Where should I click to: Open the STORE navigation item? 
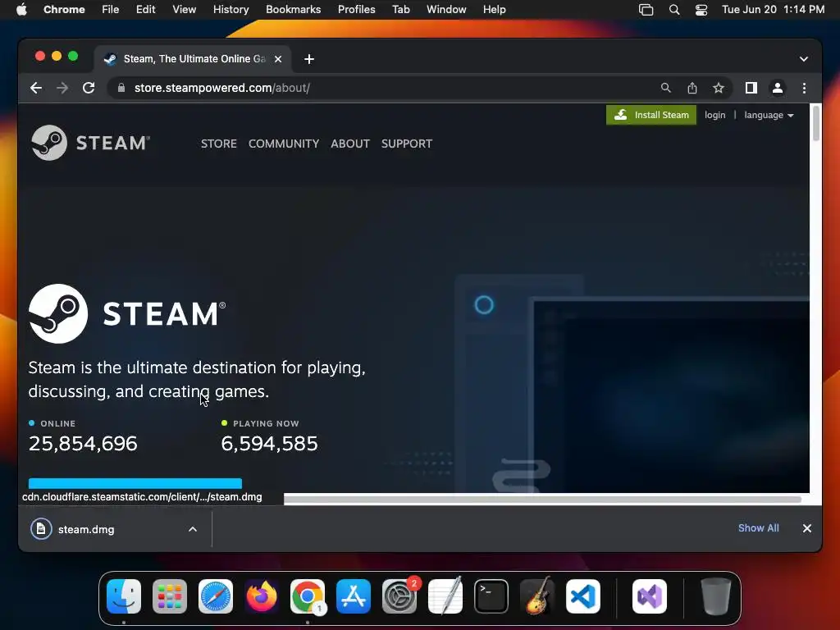click(218, 144)
